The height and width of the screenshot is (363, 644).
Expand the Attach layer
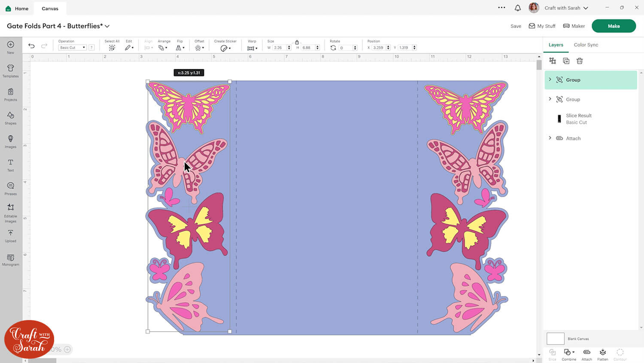pos(550,138)
